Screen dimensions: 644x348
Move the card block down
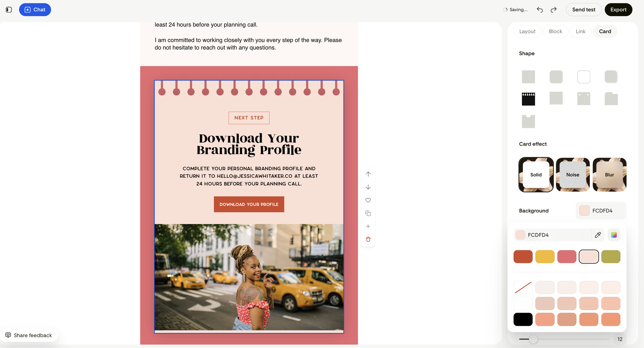point(368,187)
